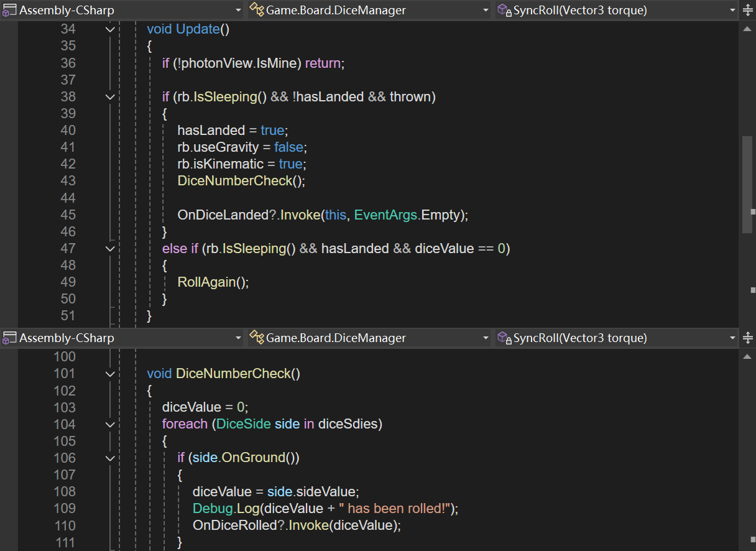Click the split-window icon in upper pane's navigation bar
756x551 pixels.
tap(748, 10)
